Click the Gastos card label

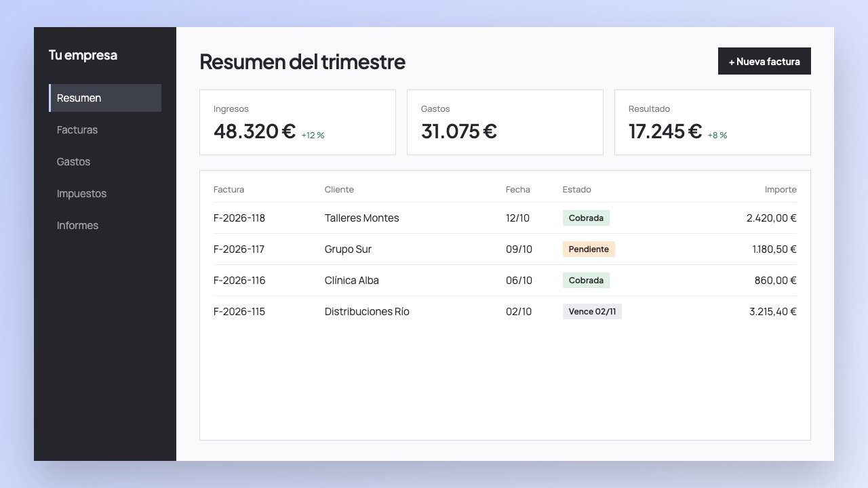435,108
